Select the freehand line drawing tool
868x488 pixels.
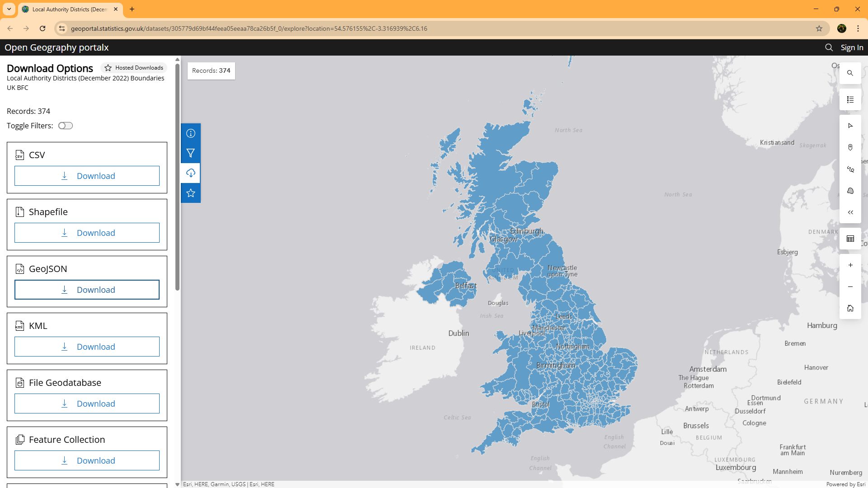click(850, 169)
